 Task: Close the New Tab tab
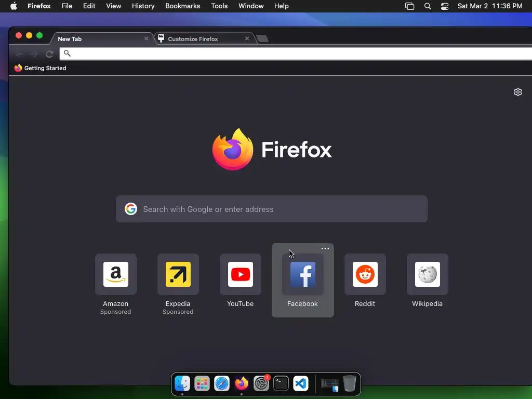(146, 38)
